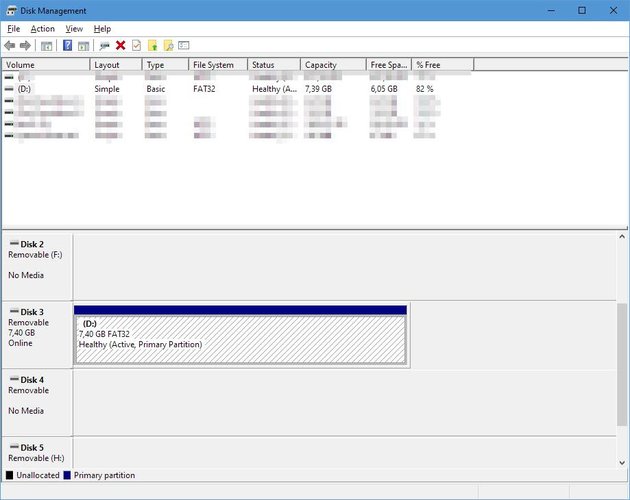Click the small disk icon beside Disk 5

point(14,447)
